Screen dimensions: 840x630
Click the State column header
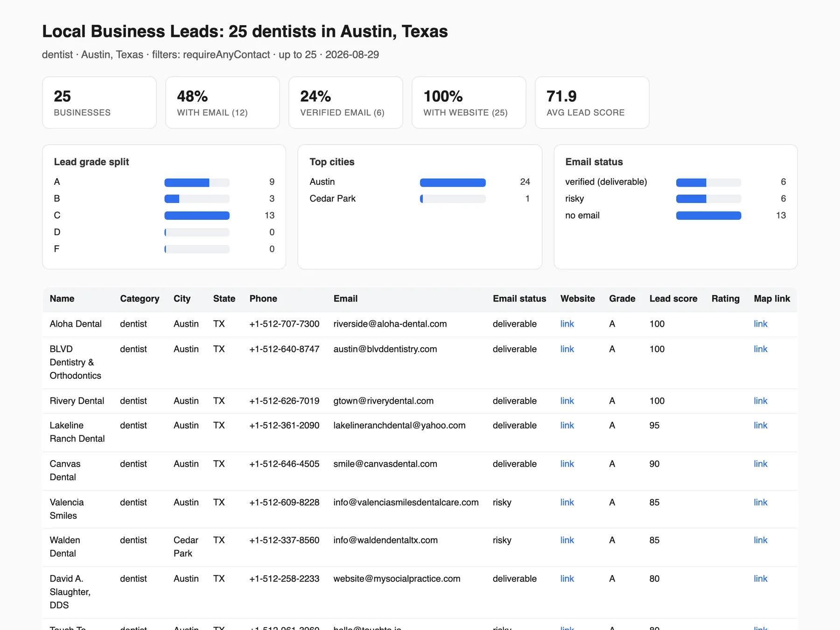click(x=224, y=299)
